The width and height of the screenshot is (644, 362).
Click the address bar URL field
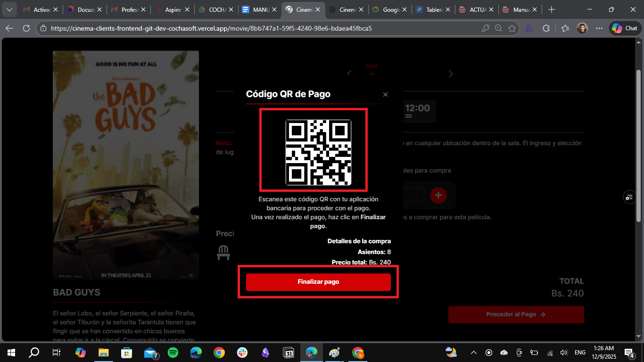coord(236,28)
